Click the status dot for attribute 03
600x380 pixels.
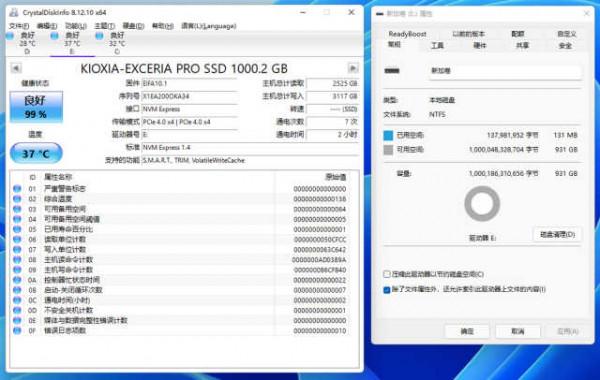[17, 209]
